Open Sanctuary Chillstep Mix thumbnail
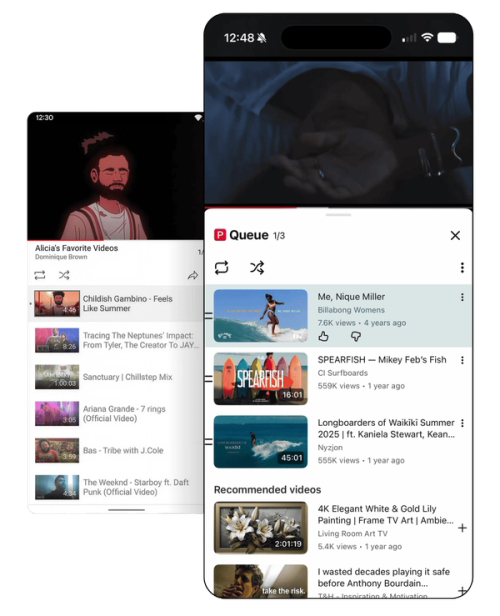The image size is (500, 616). pyautogui.click(x=57, y=377)
